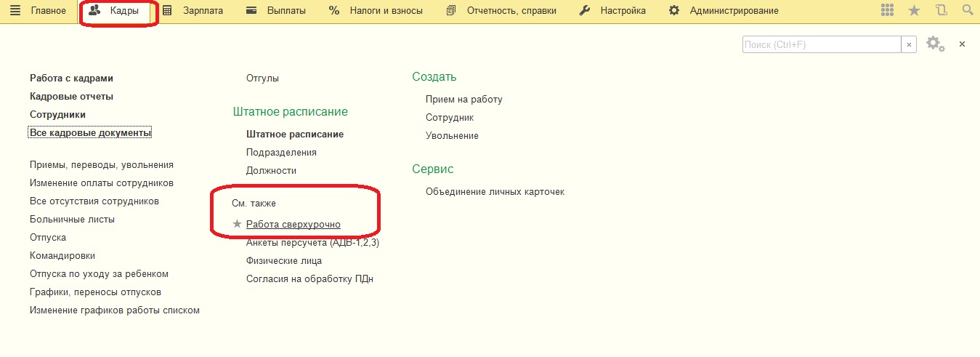Open Командировки link
This screenshot has height=357, width=980.
coord(62,256)
